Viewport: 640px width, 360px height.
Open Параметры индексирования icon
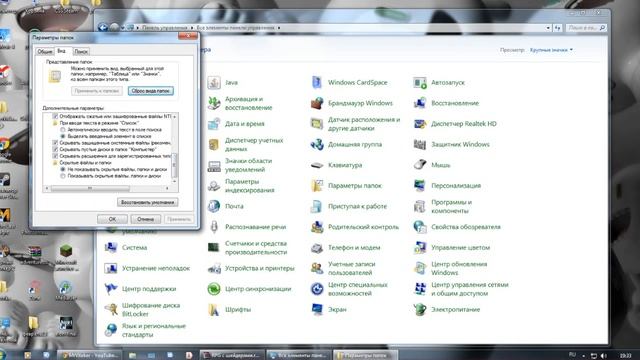(x=214, y=186)
